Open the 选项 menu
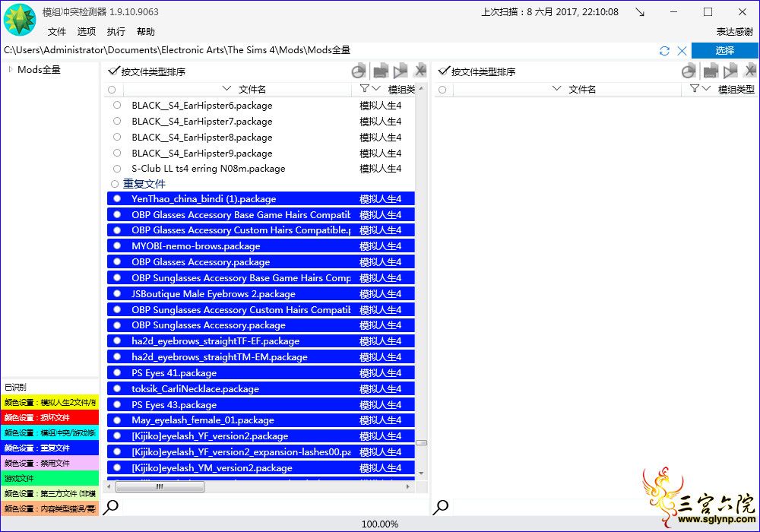This screenshot has width=760, height=532. coord(87,32)
